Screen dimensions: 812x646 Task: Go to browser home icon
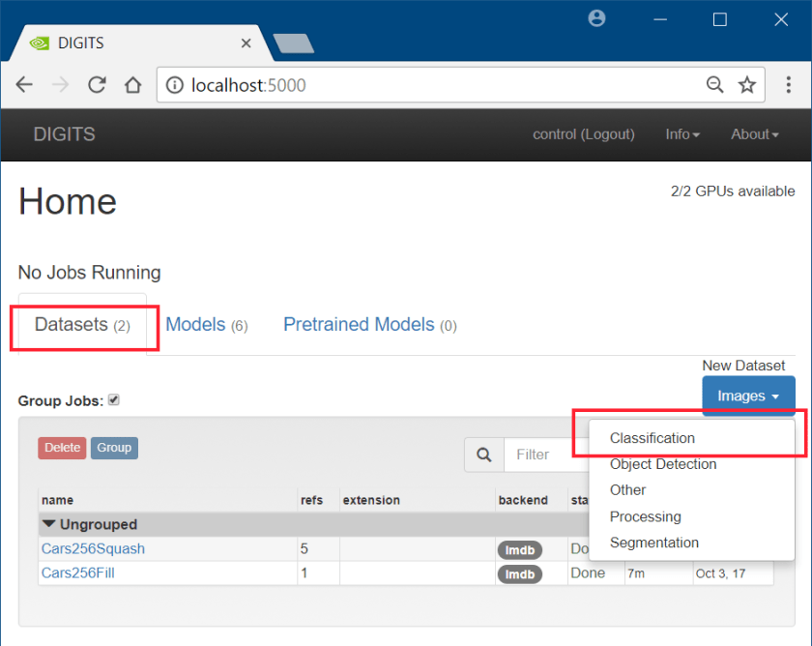pos(132,85)
